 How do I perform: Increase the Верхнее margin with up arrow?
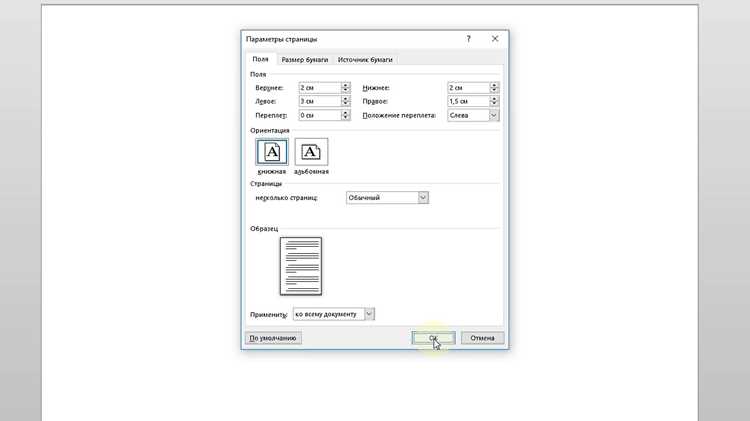(x=345, y=85)
